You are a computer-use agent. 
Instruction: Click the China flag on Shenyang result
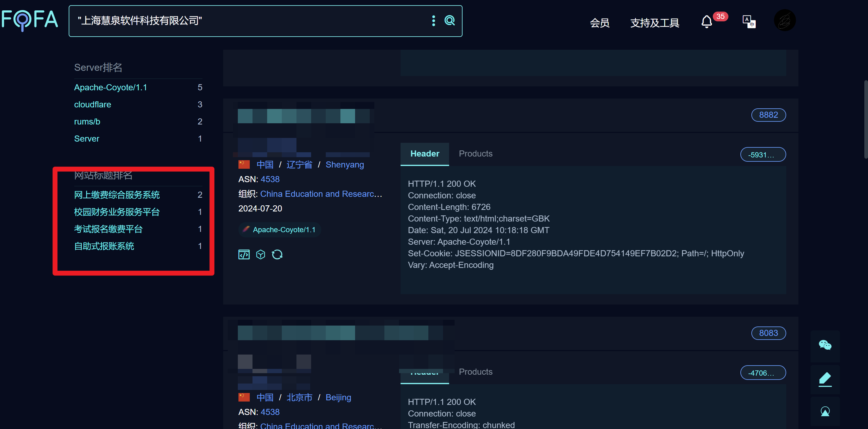click(244, 164)
